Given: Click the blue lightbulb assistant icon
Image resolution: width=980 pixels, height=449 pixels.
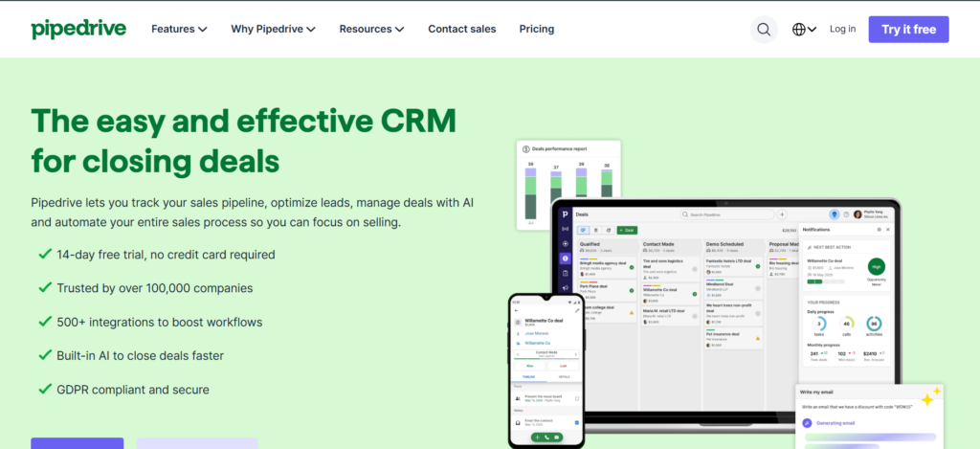Looking at the screenshot, I should (835, 214).
